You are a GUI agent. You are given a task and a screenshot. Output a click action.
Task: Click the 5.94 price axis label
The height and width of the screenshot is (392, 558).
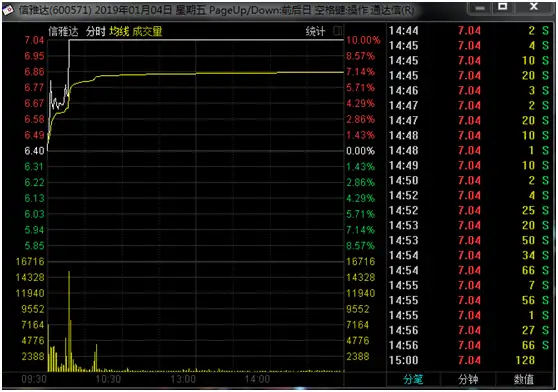(34, 230)
